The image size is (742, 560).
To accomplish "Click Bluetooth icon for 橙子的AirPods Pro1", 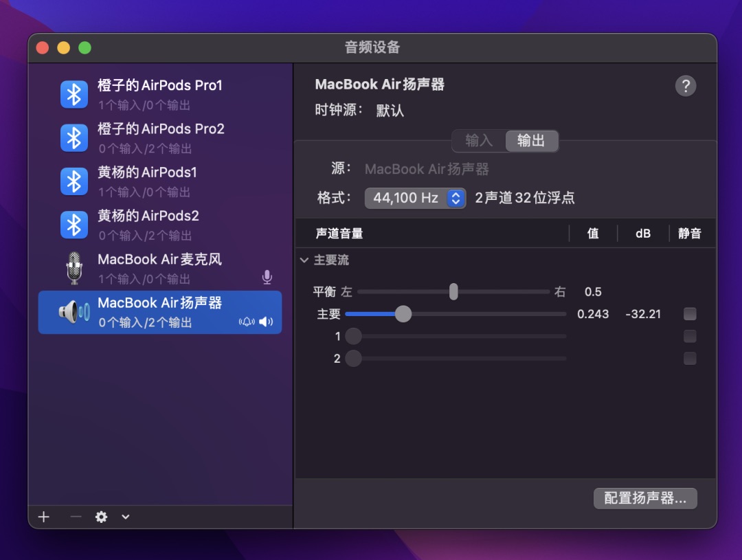I will tap(74, 95).
